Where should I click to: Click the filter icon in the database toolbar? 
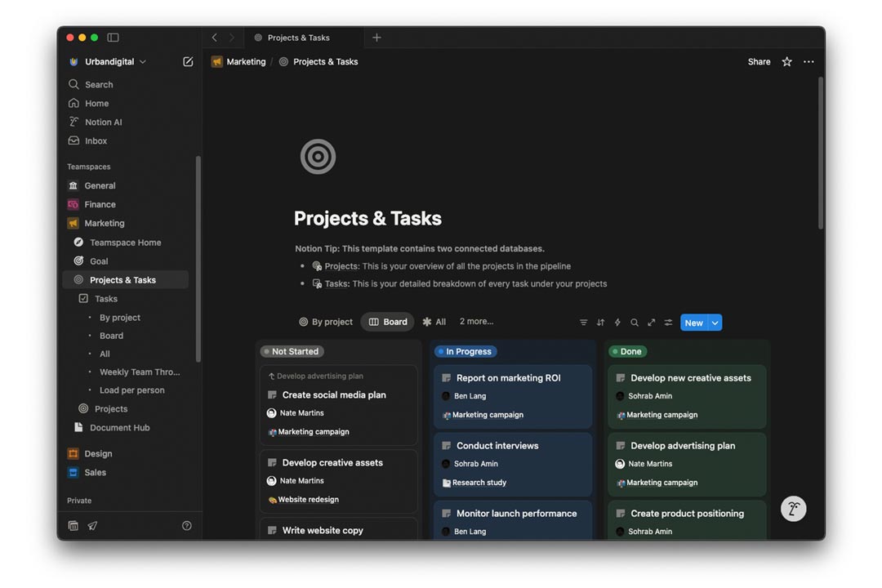click(583, 323)
